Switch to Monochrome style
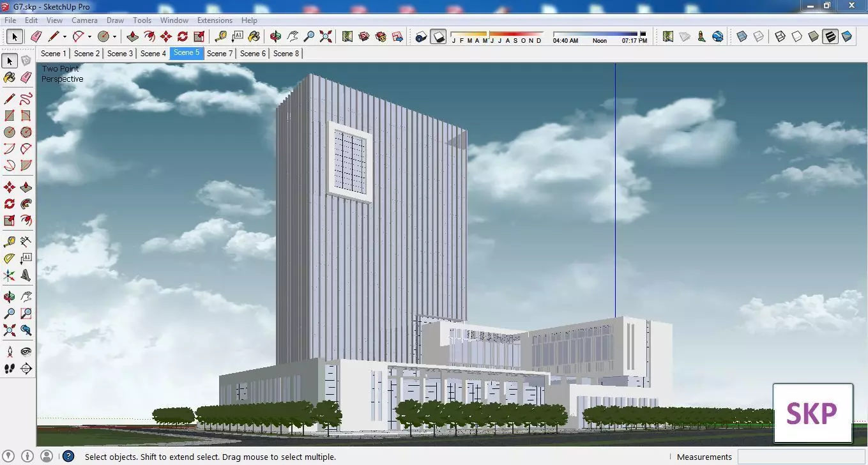The height and width of the screenshot is (465, 868). [847, 36]
